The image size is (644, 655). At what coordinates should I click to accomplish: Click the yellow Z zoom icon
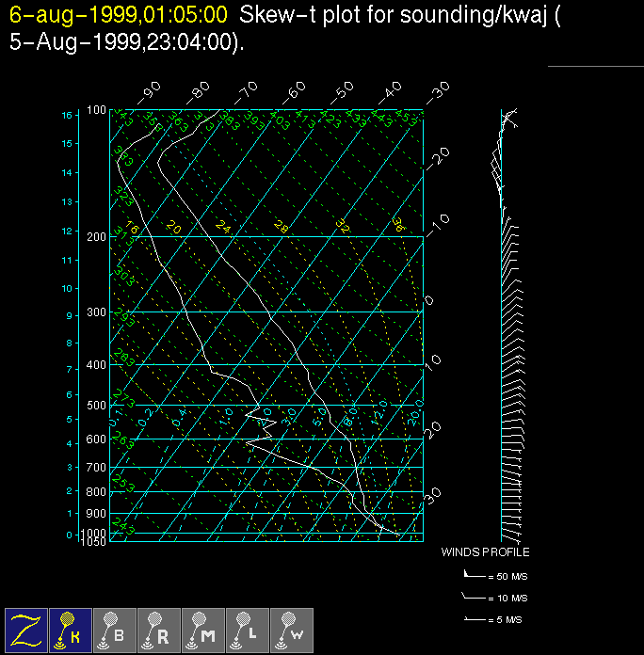[26, 630]
